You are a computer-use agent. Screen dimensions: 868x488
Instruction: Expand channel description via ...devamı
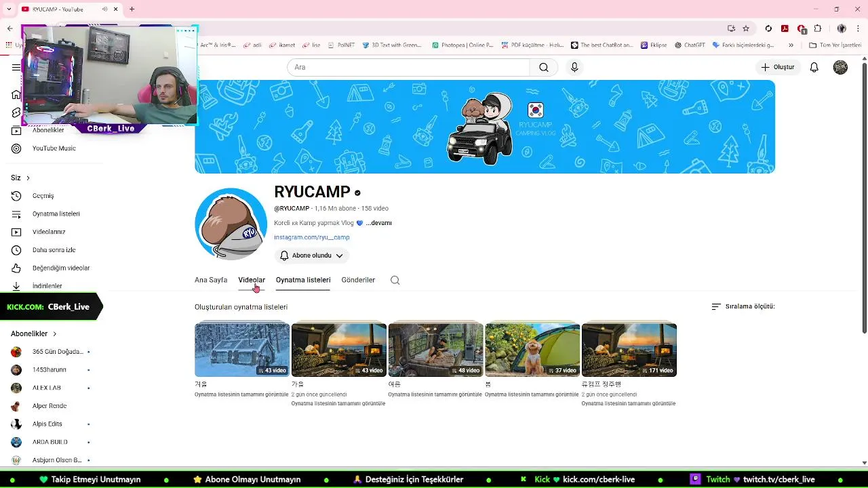click(379, 223)
